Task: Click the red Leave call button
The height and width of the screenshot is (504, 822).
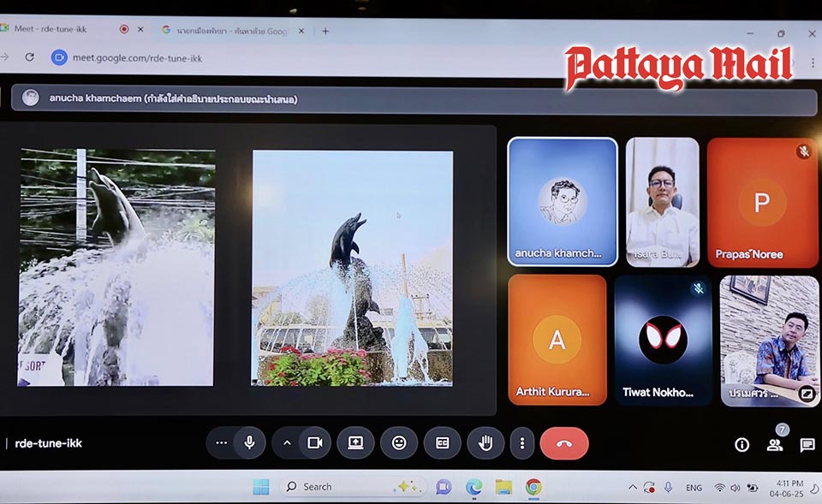Action: [x=563, y=443]
